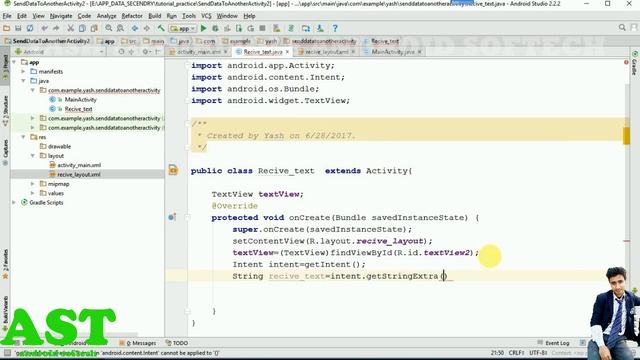Expand the mipmap folder

[x=33, y=184]
